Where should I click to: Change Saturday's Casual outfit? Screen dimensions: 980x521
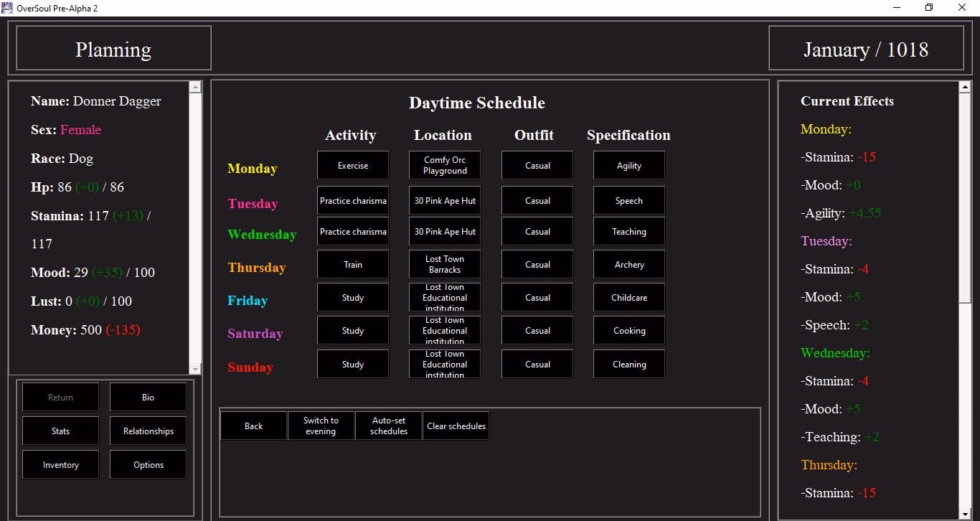pyautogui.click(x=537, y=330)
